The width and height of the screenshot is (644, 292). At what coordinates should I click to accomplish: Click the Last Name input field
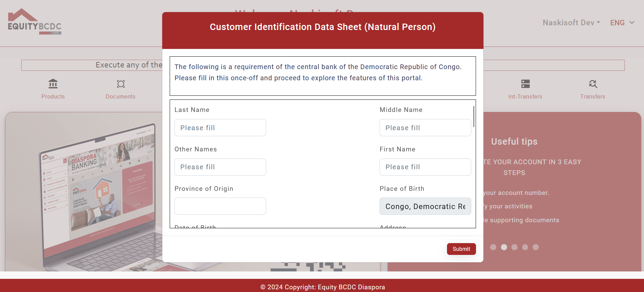coord(220,128)
